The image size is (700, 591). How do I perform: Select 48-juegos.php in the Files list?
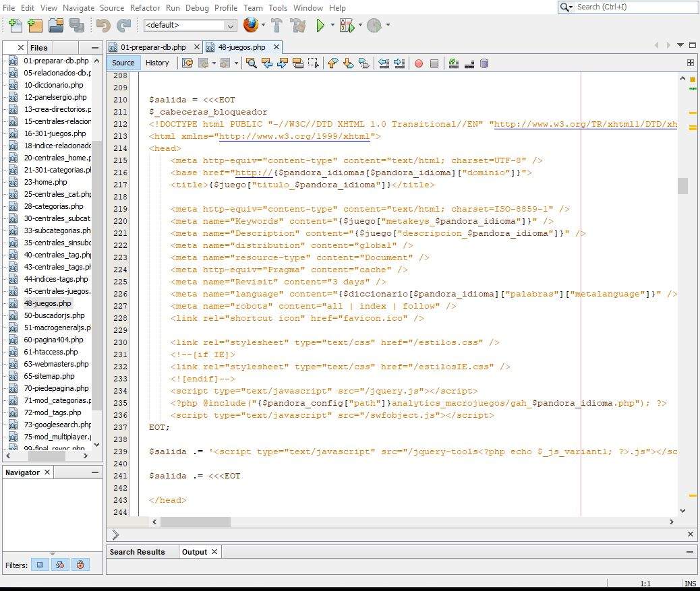click(47, 303)
